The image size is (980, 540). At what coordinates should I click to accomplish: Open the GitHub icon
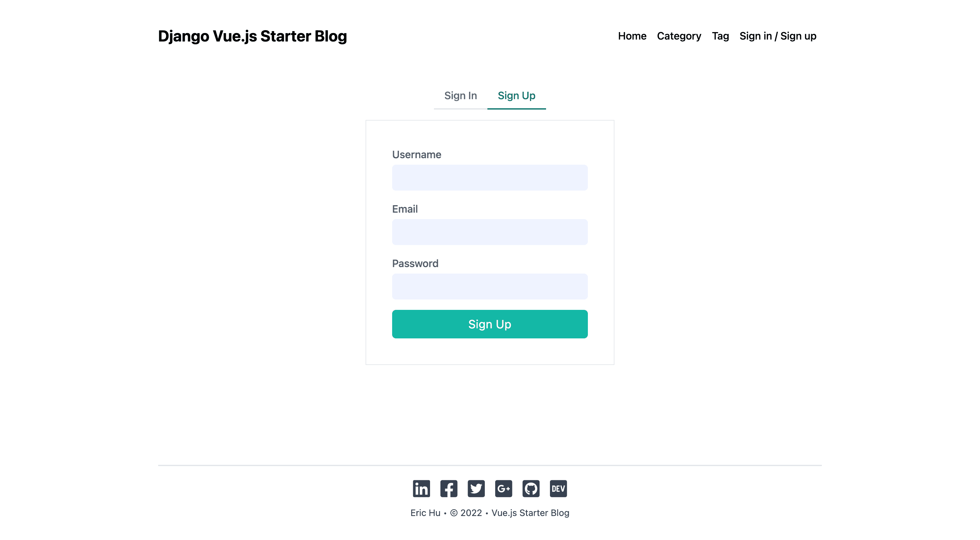[531, 489]
